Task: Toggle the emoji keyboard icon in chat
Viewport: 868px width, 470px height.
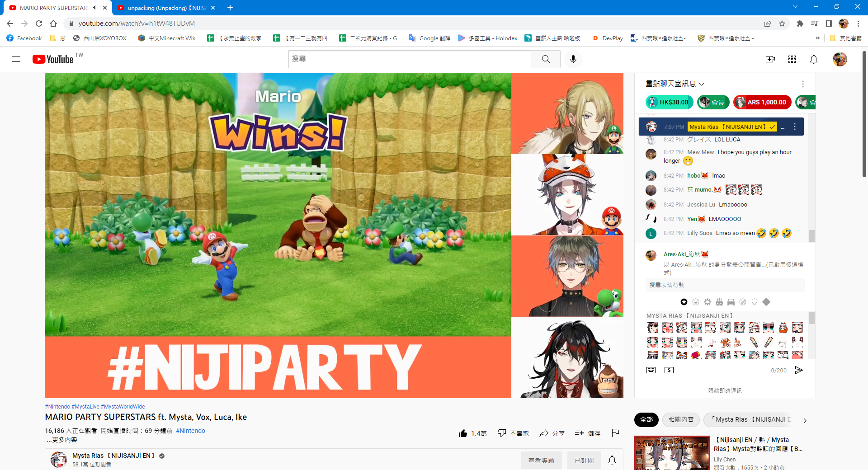Action: point(651,370)
